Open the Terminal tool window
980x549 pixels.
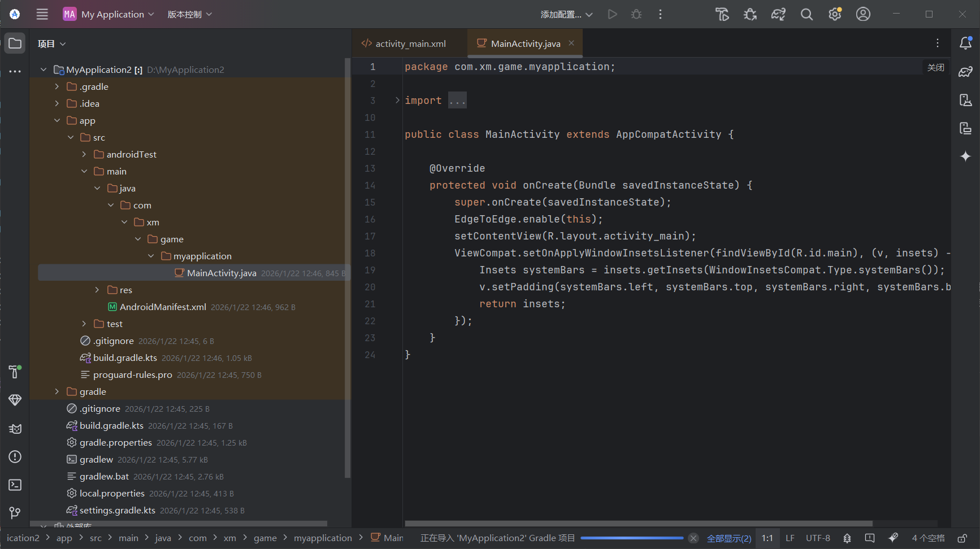[15, 485]
